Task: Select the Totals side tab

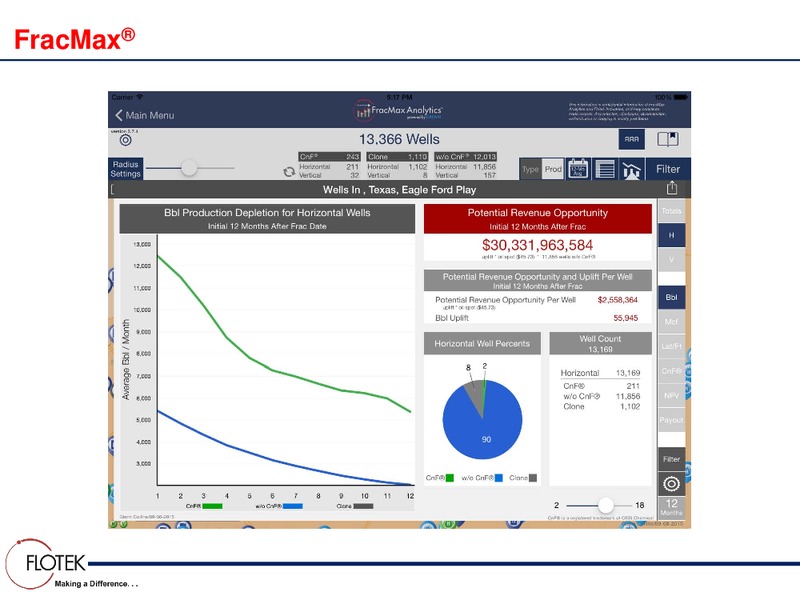Action: 671,211
